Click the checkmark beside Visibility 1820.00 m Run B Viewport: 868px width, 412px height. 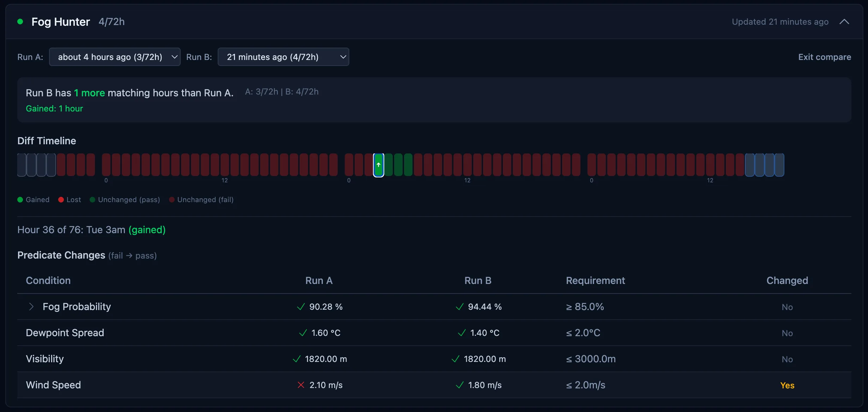455,359
